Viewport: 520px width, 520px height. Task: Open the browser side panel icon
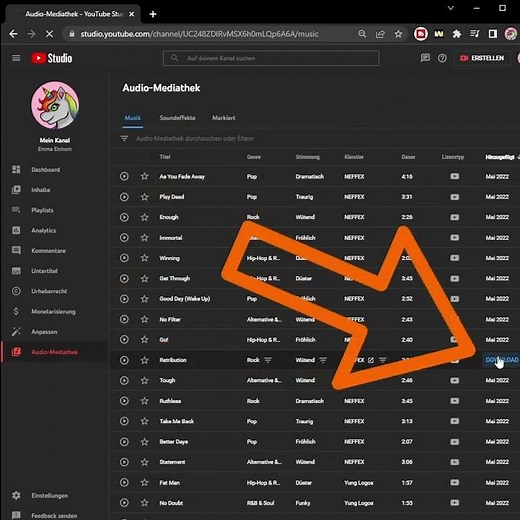tap(492, 34)
